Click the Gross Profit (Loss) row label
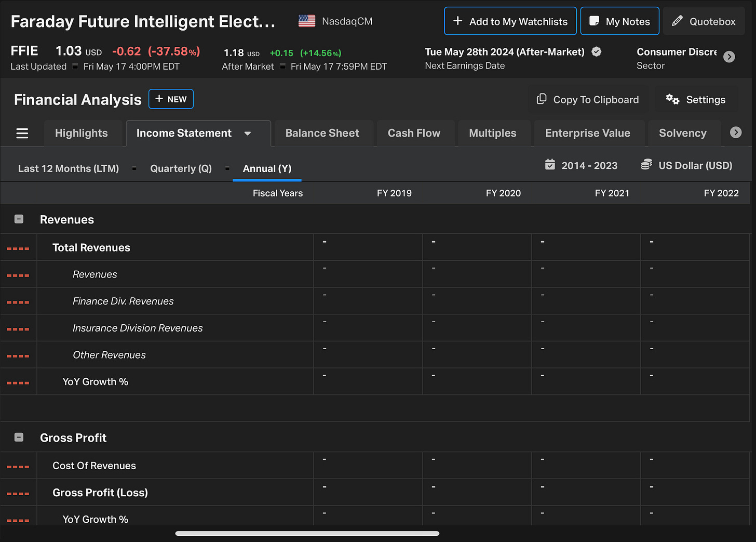The height and width of the screenshot is (542, 756). click(100, 493)
